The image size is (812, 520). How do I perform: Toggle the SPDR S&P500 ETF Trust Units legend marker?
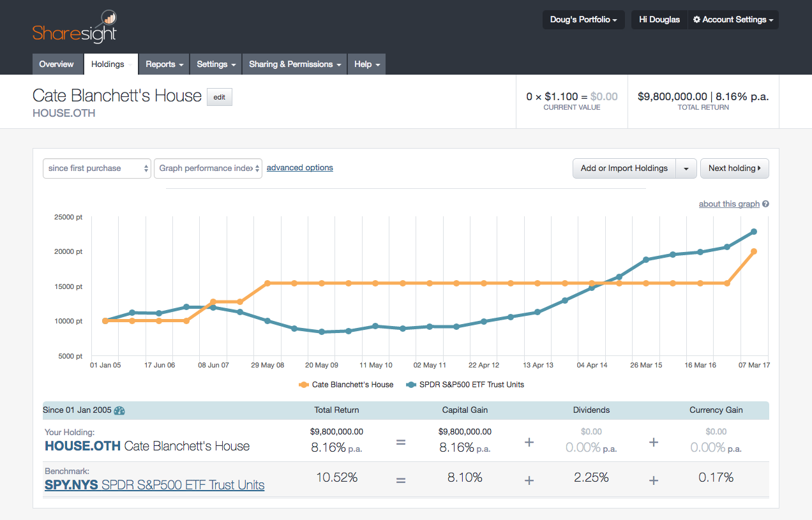pos(411,385)
